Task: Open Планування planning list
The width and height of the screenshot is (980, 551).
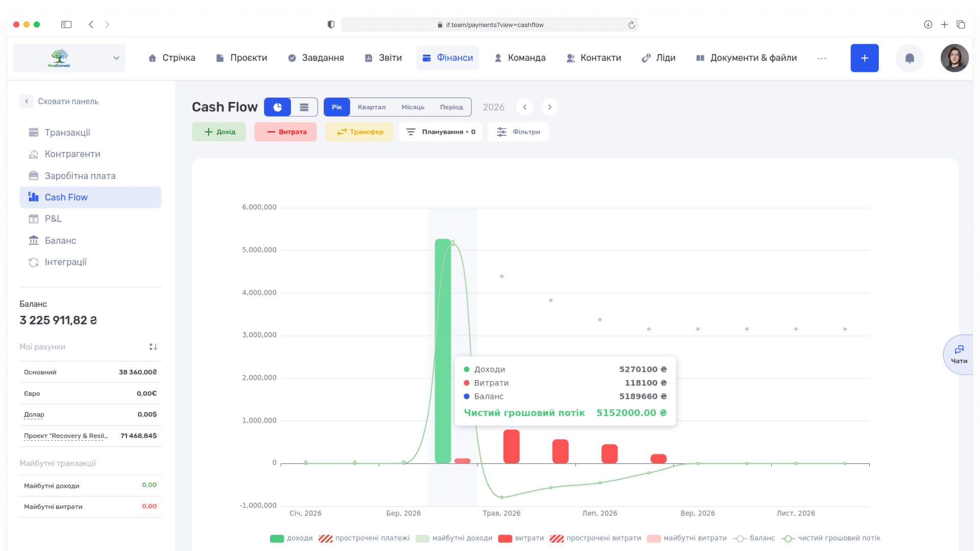Action: [440, 132]
